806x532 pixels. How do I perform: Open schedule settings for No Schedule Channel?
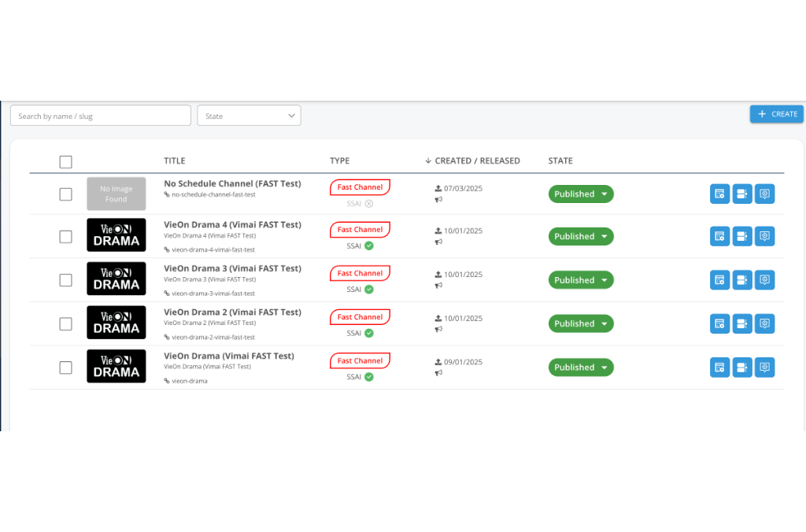click(719, 194)
